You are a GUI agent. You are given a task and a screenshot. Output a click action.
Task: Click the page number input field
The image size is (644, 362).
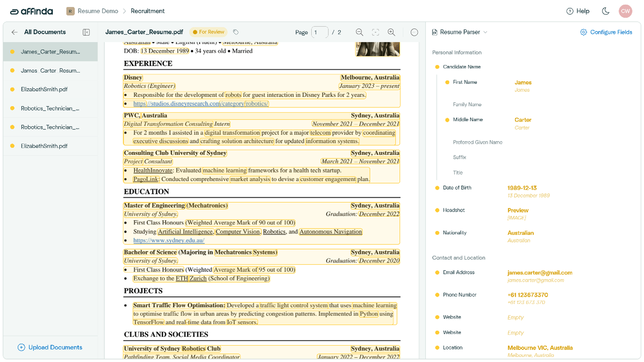point(320,32)
